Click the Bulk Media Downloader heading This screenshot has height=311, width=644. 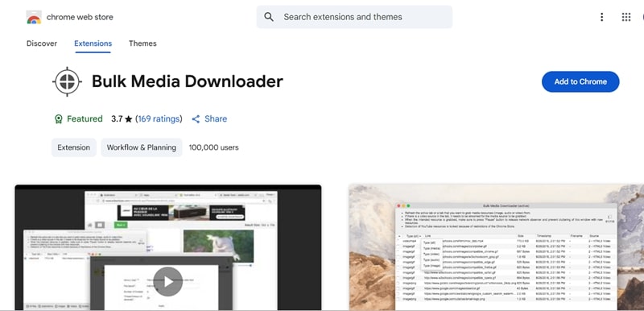(x=188, y=81)
